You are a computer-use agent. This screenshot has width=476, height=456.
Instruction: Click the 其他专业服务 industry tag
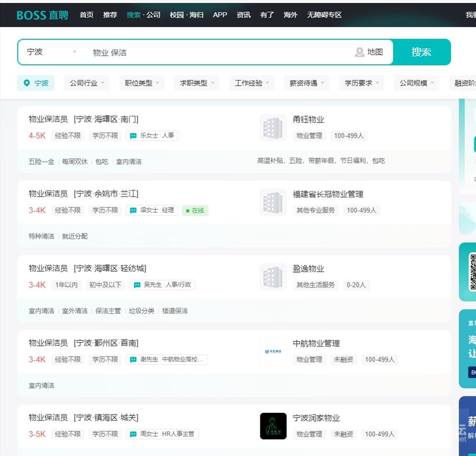(315, 210)
